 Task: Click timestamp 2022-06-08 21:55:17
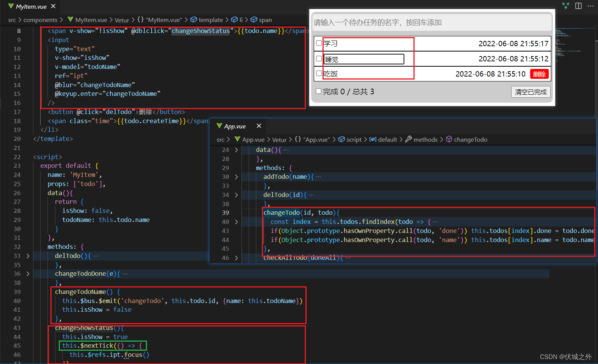pos(513,44)
